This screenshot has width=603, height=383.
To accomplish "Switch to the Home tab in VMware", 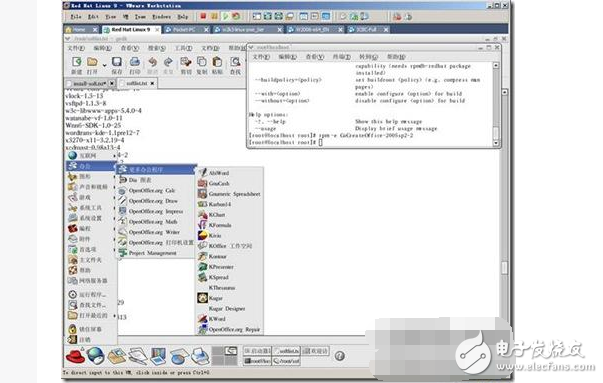I will [x=82, y=29].
